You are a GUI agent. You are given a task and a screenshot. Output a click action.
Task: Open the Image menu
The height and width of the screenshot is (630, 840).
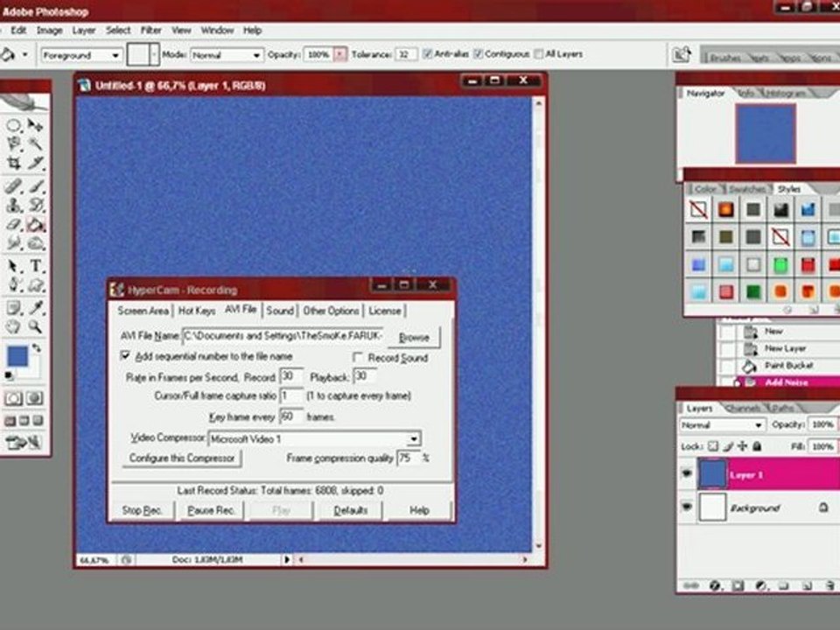pyautogui.click(x=49, y=30)
